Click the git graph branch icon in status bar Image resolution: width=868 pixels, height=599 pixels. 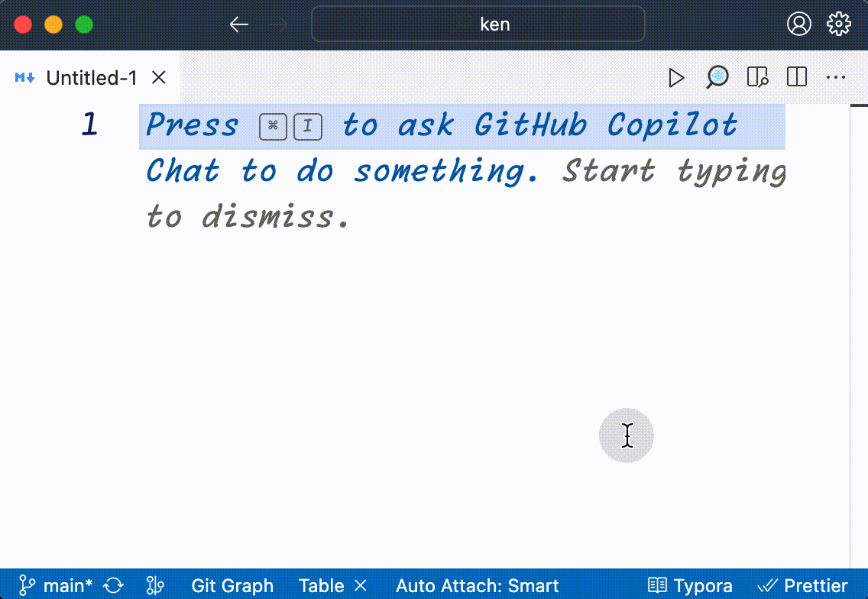coord(155,585)
